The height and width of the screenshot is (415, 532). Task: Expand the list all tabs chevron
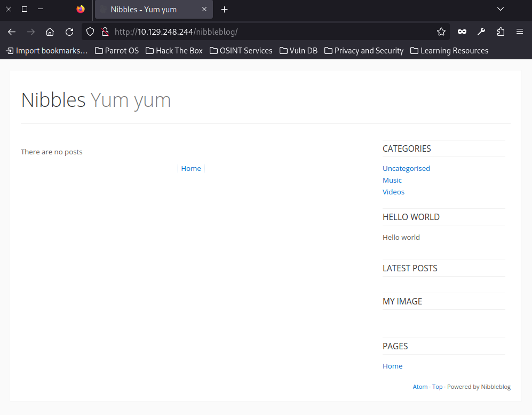501,9
